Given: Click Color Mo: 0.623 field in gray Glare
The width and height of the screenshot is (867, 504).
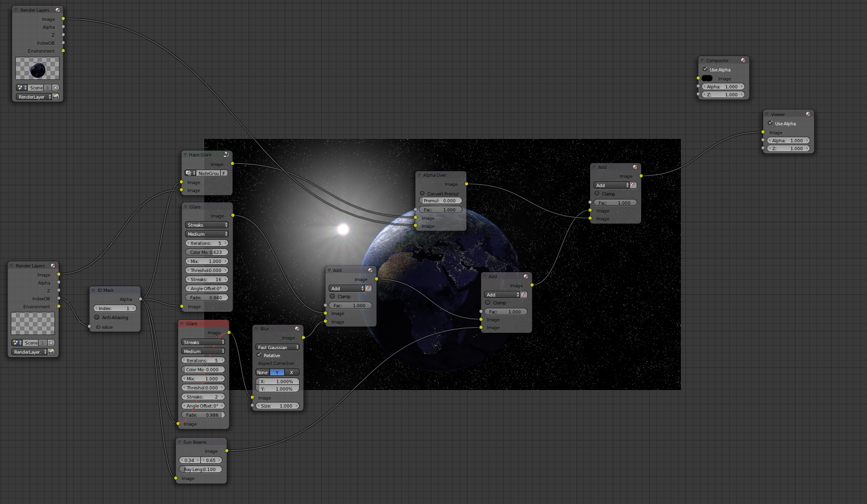Looking at the screenshot, I should [x=207, y=252].
